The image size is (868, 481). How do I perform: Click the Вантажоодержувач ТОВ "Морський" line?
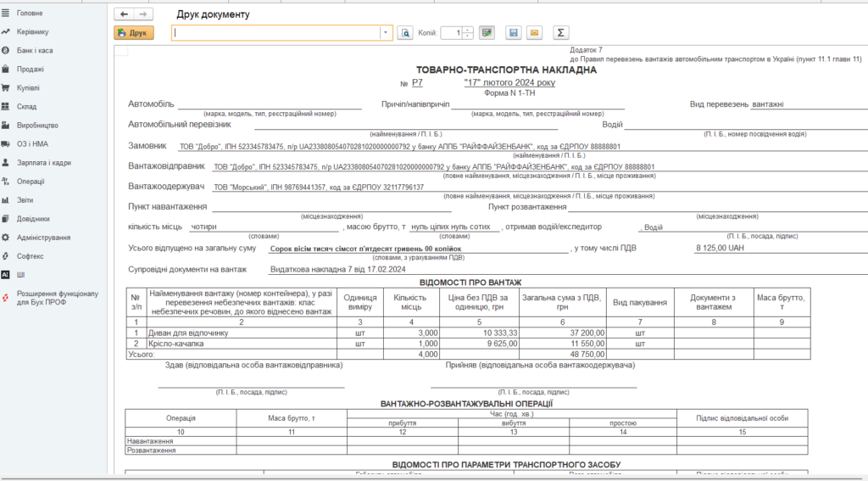319,187
